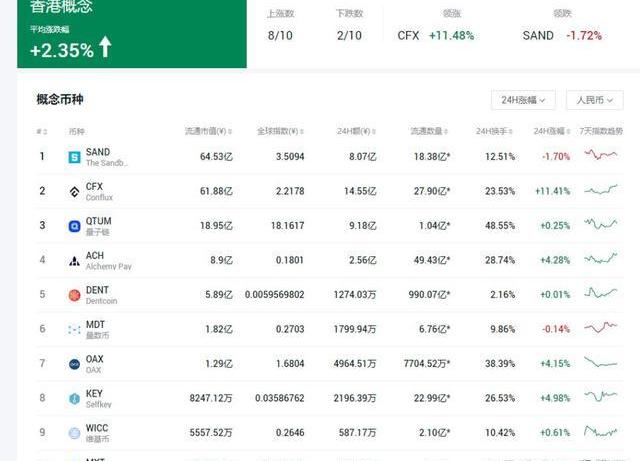Sort by 流通市值 column header

pyautogui.click(x=208, y=131)
